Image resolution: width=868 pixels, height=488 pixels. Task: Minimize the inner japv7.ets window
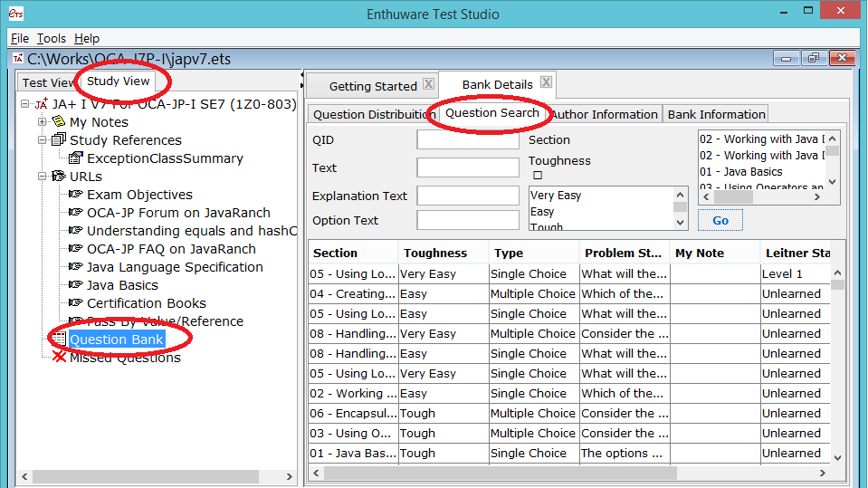tap(786, 58)
